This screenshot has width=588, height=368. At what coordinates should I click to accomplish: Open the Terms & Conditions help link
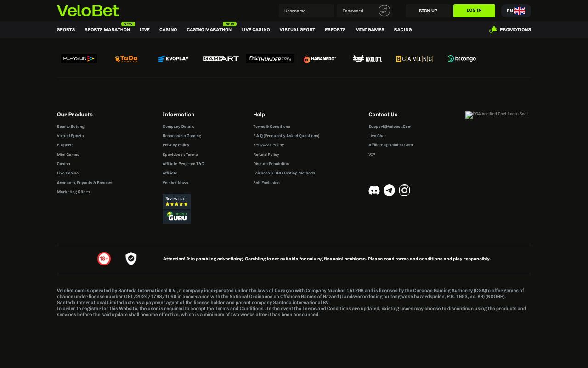[x=271, y=126]
